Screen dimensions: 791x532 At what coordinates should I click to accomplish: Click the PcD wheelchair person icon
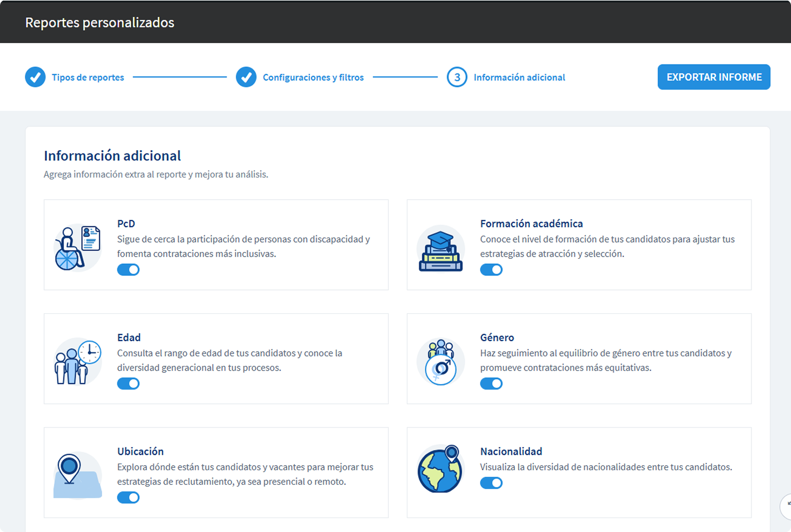coord(77,248)
